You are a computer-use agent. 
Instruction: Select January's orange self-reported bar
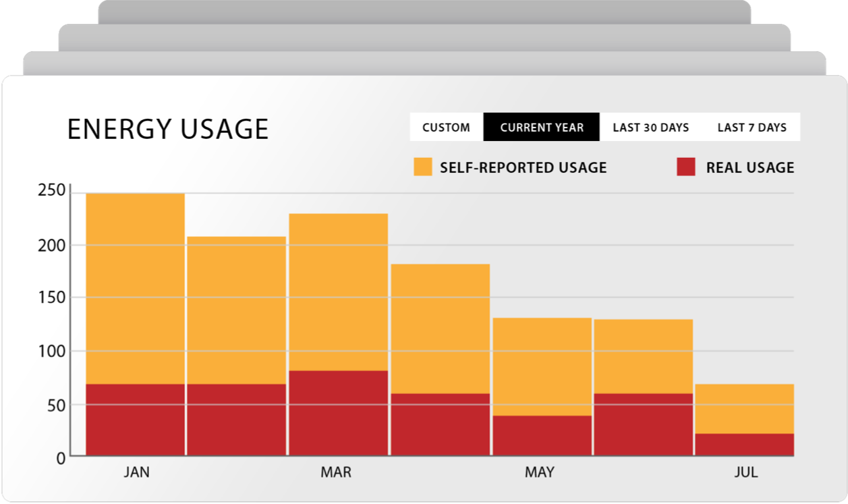(136, 288)
